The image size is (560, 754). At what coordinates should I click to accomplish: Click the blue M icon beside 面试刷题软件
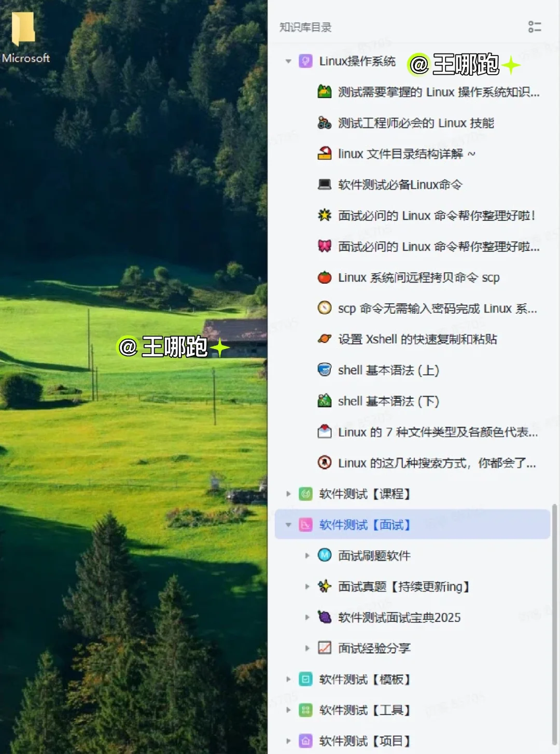click(x=324, y=555)
